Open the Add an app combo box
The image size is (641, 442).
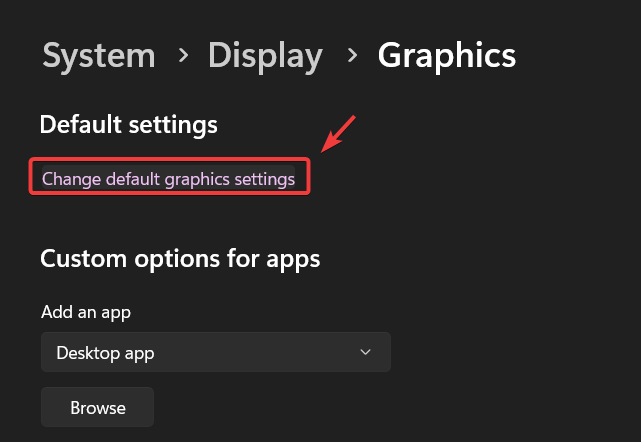coord(215,352)
